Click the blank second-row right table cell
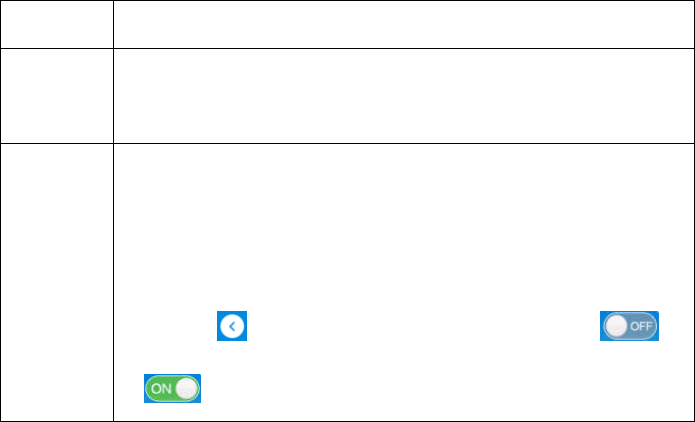Viewport: 695px width, 422px height. click(x=404, y=96)
